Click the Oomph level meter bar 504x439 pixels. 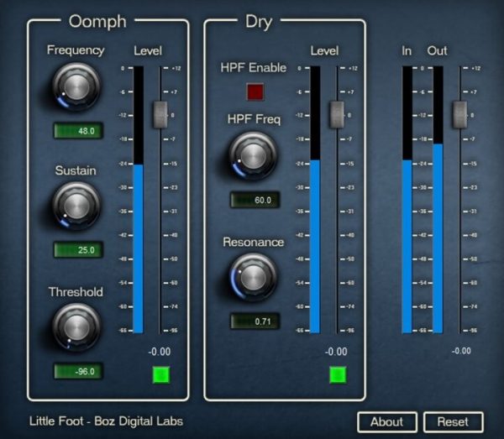point(139,200)
